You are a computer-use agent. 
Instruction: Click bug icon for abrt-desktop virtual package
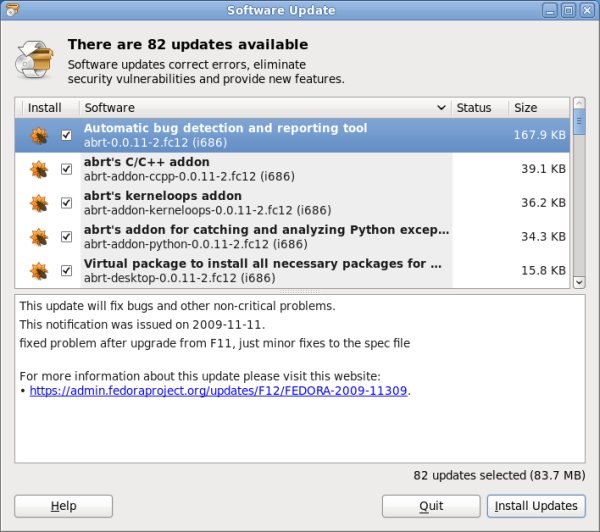(39, 271)
